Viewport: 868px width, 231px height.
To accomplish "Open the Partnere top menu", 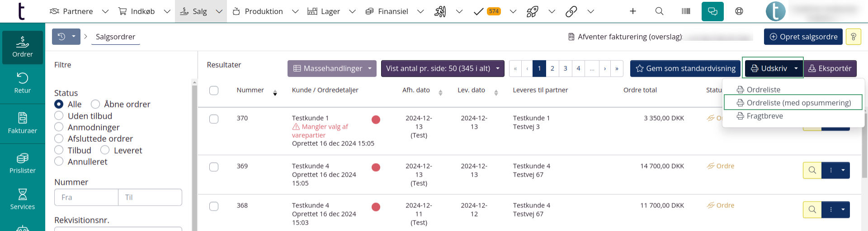I will 71,11.
